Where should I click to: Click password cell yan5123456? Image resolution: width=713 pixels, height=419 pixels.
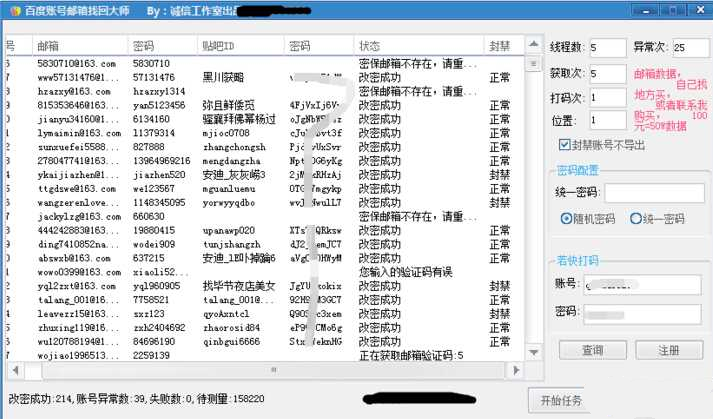coord(159,105)
